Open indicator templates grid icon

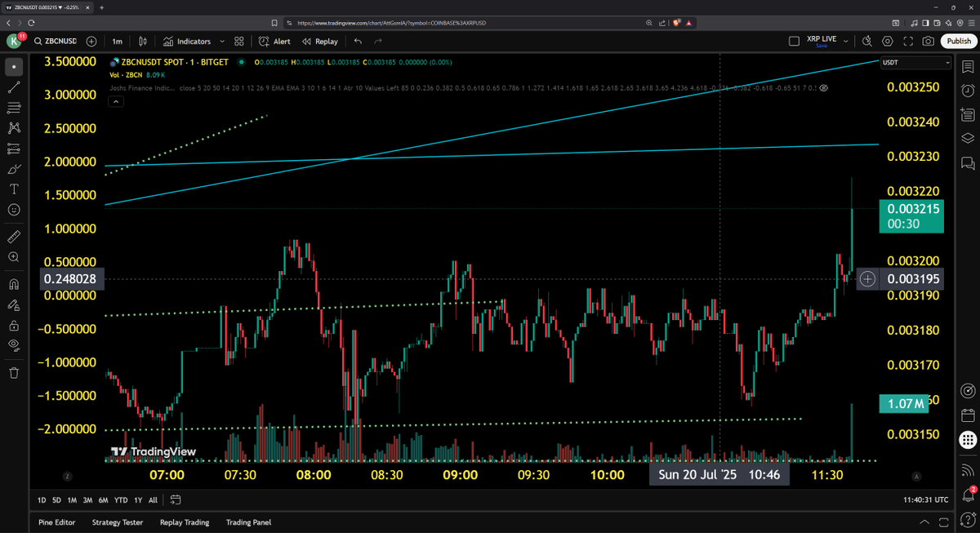pyautogui.click(x=239, y=41)
